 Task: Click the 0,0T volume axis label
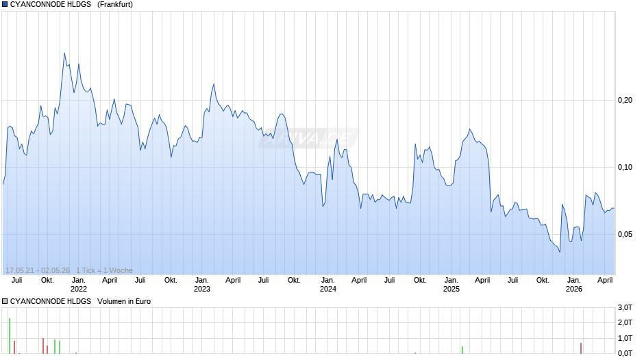625,353
